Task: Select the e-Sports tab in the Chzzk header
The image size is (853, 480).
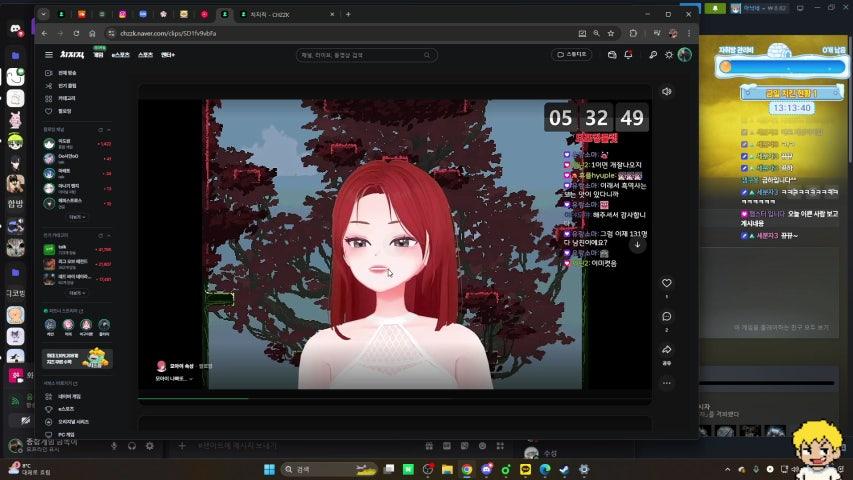Action: click(x=121, y=55)
